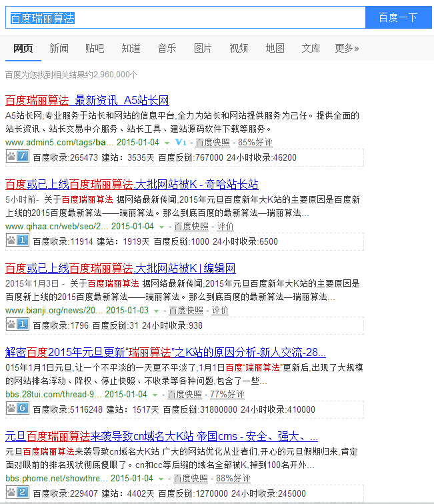
Task: Click the 5小时前 timestamp in the qihaa snippet
Action: [21, 199]
